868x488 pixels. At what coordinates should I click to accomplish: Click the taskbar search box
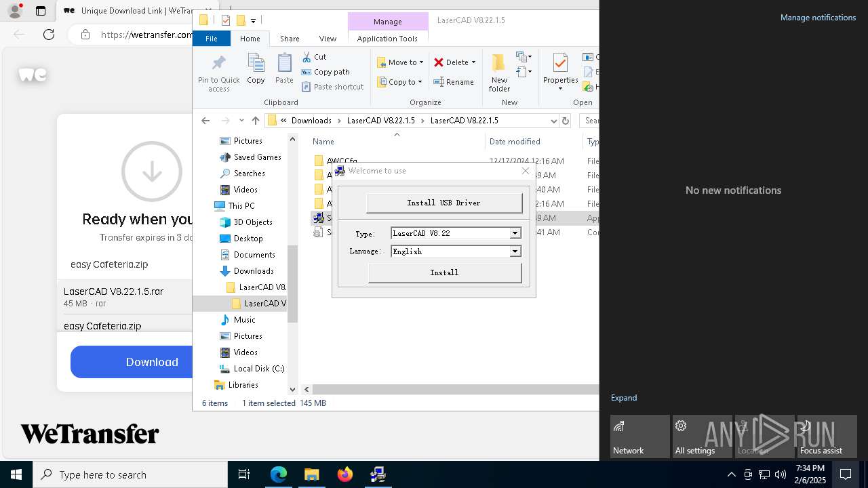[x=130, y=474]
